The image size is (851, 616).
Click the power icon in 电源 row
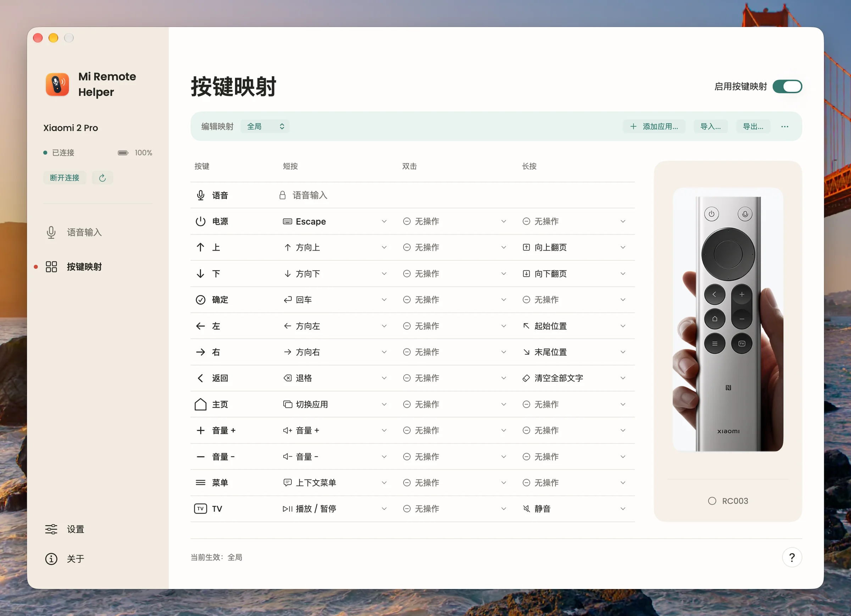pyautogui.click(x=200, y=222)
